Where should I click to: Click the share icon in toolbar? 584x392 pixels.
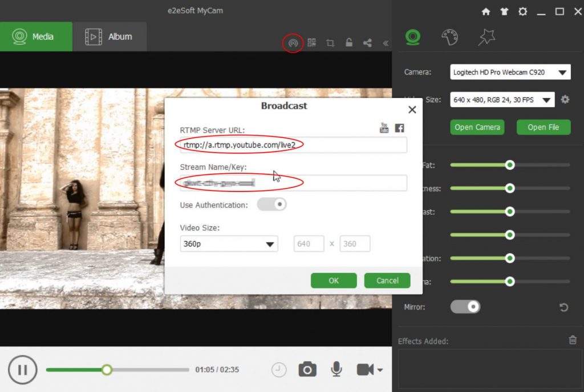pyautogui.click(x=367, y=43)
